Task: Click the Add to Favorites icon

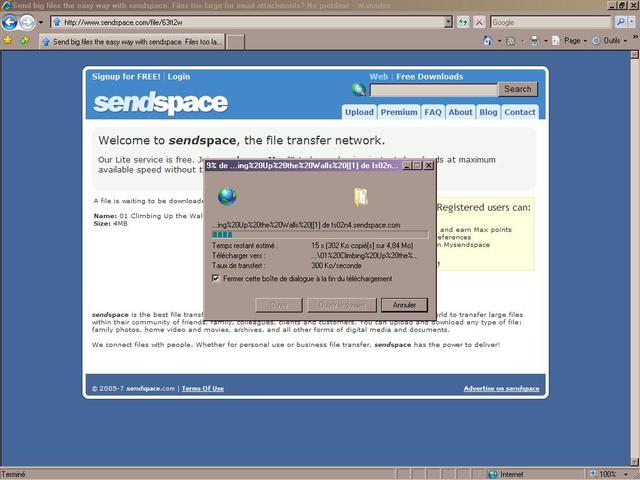Action: 24,40
